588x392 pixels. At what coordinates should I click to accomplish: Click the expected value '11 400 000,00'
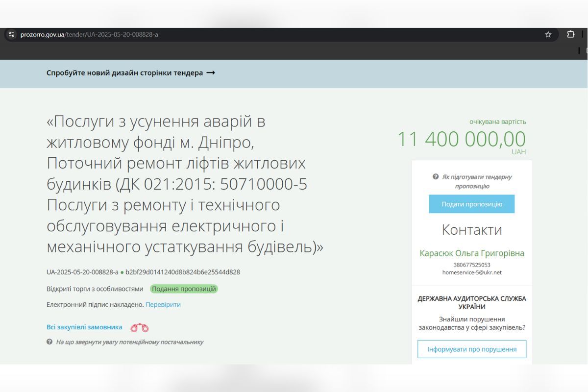(461, 139)
